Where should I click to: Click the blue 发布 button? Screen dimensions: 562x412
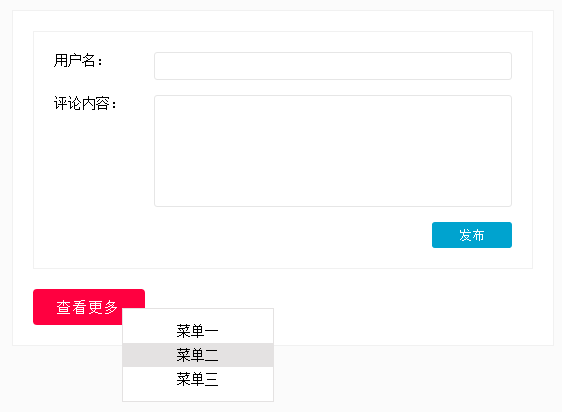point(472,235)
